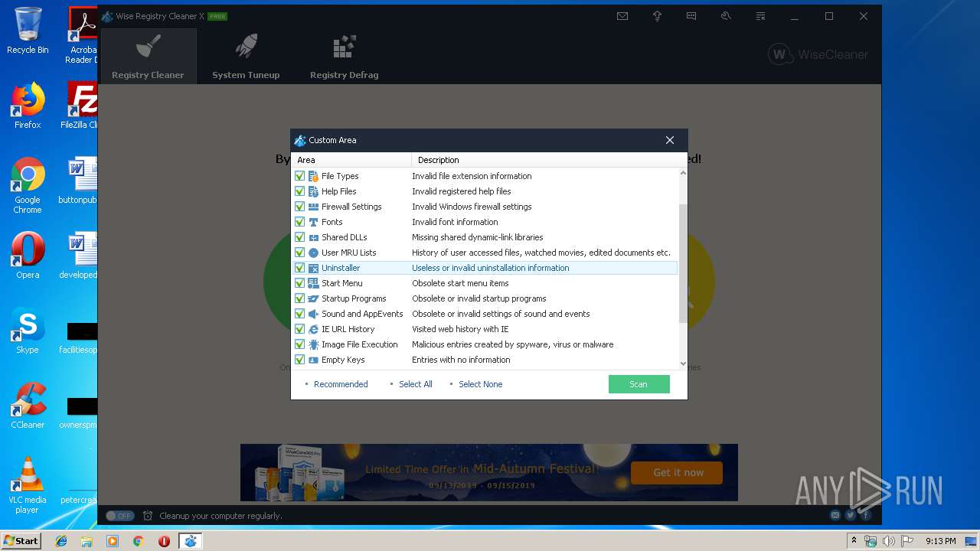Click the list scrollbar down arrow
Screen dimensions: 980x551
(683, 364)
